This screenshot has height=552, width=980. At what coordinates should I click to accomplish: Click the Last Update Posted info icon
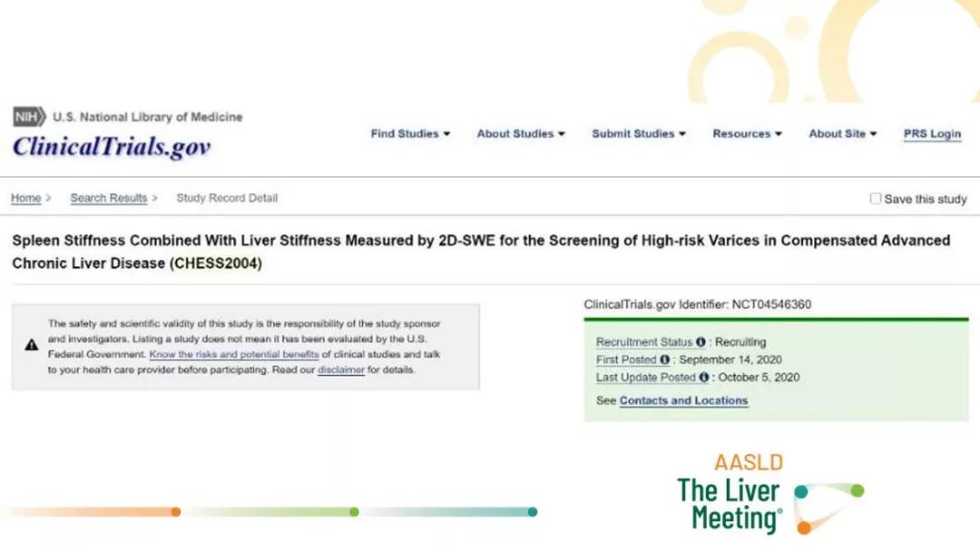pyautogui.click(x=704, y=378)
